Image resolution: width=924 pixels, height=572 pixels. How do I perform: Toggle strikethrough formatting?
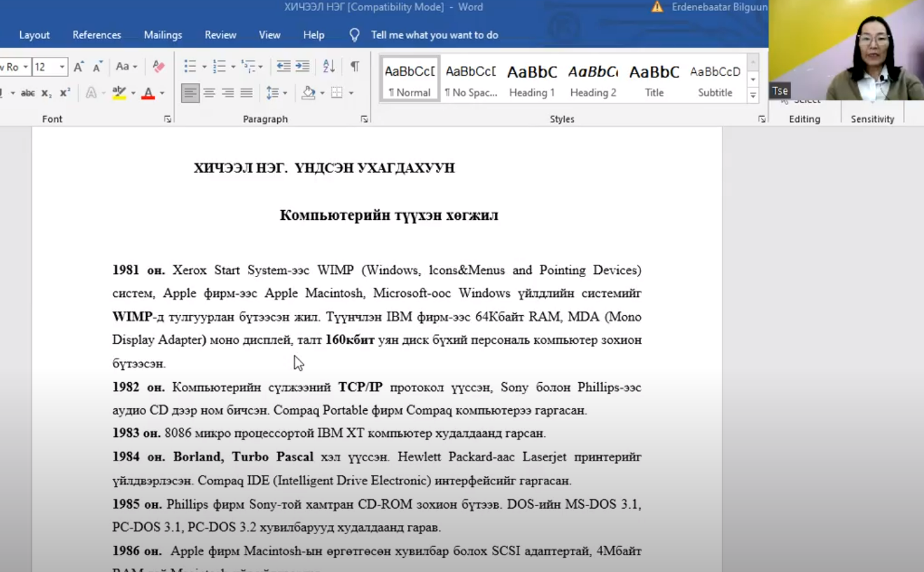click(x=27, y=93)
